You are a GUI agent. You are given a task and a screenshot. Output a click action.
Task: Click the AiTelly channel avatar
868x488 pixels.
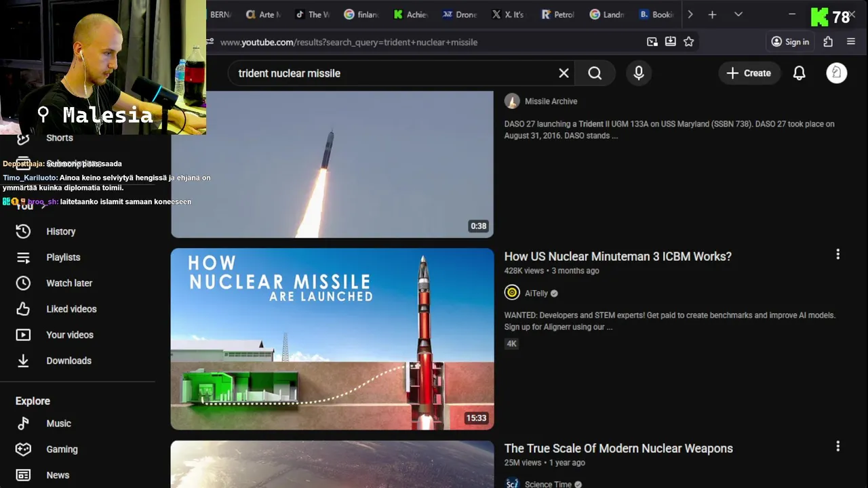click(x=512, y=293)
